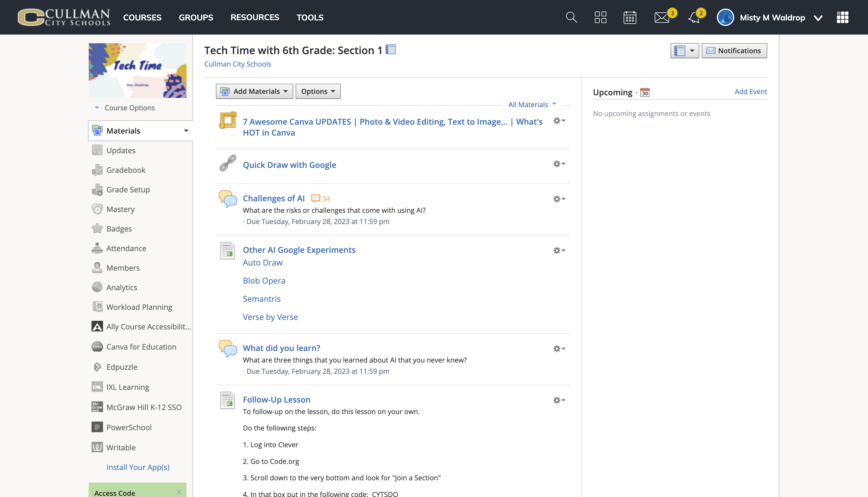The width and height of the screenshot is (868, 497).
Task: Click the Challenges of AI discussion icon
Action: pos(227,198)
